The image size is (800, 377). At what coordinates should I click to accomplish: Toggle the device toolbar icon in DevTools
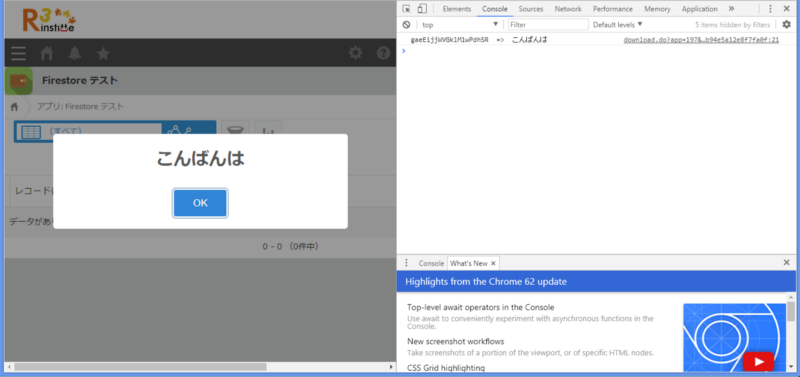[x=422, y=9]
